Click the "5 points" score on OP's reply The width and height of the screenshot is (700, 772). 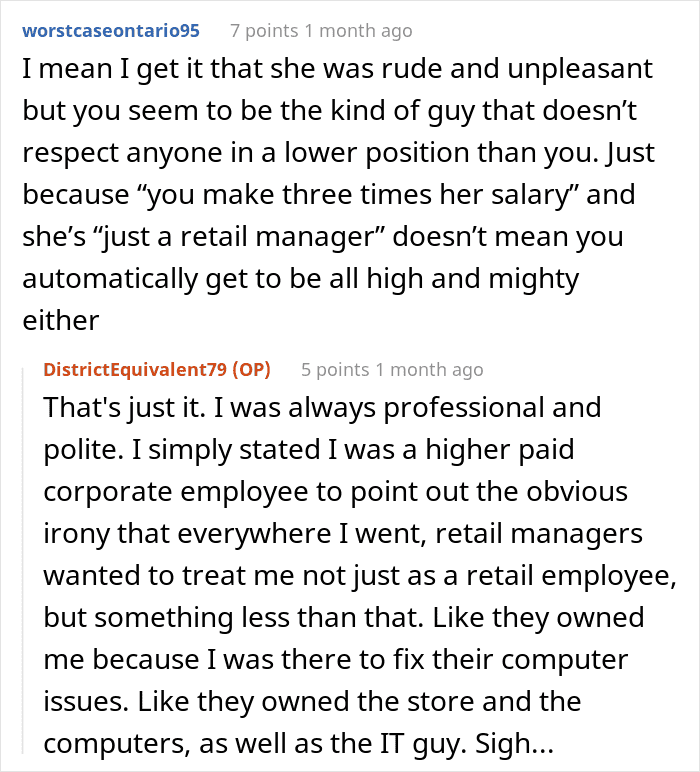(x=335, y=370)
